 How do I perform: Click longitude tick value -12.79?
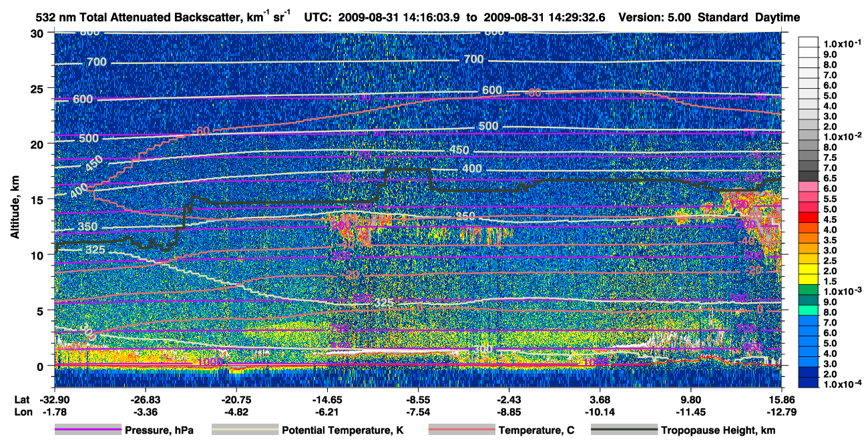click(782, 412)
